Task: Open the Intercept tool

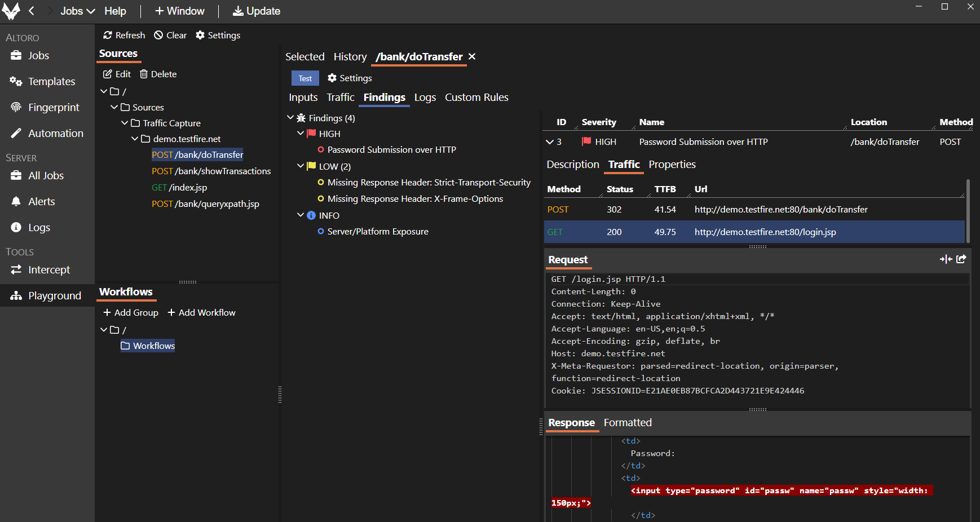Action: 41,269
